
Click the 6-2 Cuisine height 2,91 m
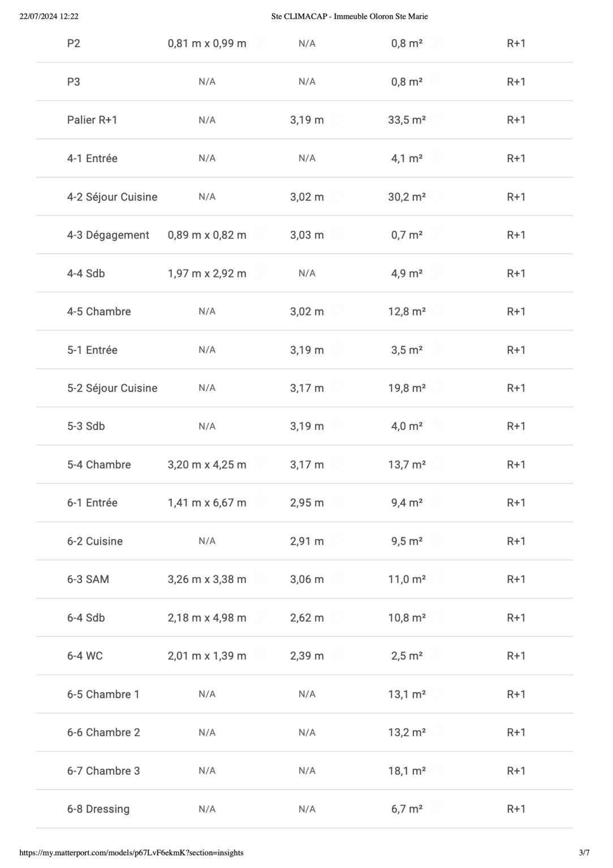[307, 541]
